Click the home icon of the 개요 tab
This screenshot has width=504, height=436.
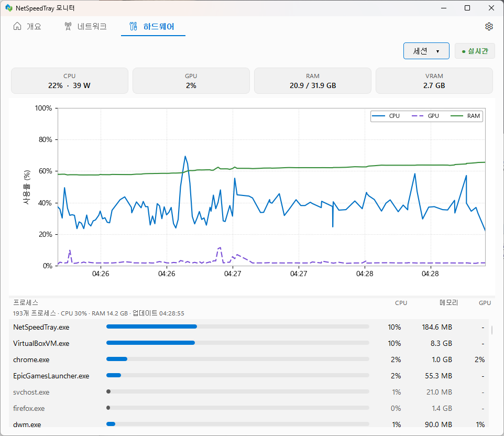tap(17, 26)
